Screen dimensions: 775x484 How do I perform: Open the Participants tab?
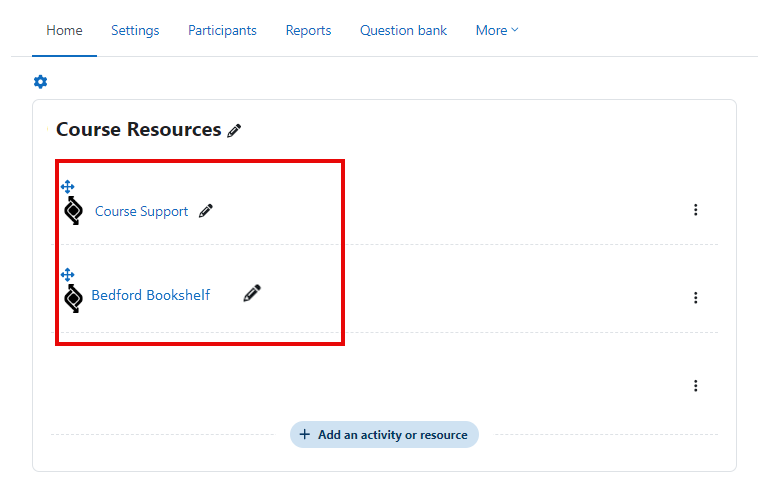(x=222, y=31)
